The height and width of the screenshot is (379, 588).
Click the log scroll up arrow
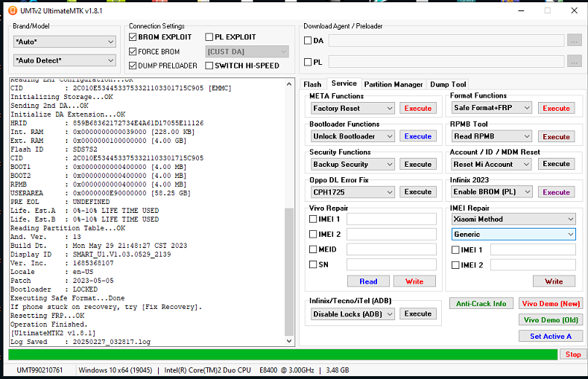289,84
